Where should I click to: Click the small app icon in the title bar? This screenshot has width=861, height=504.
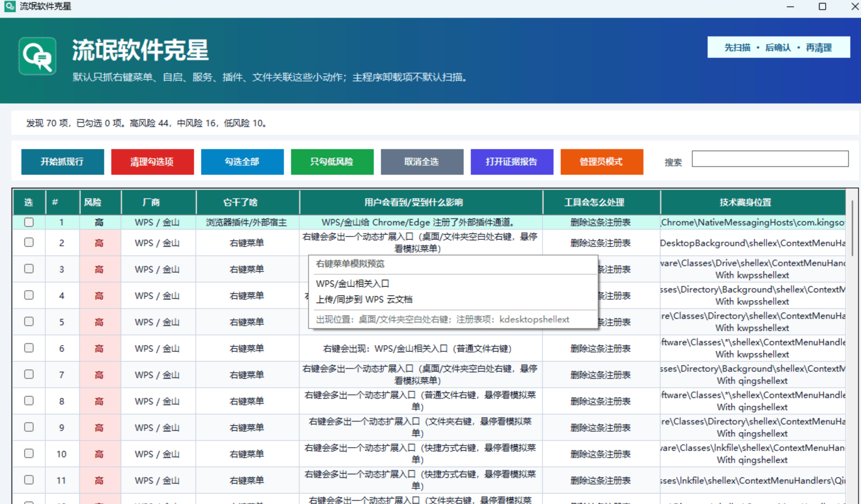pyautogui.click(x=10, y=6)
